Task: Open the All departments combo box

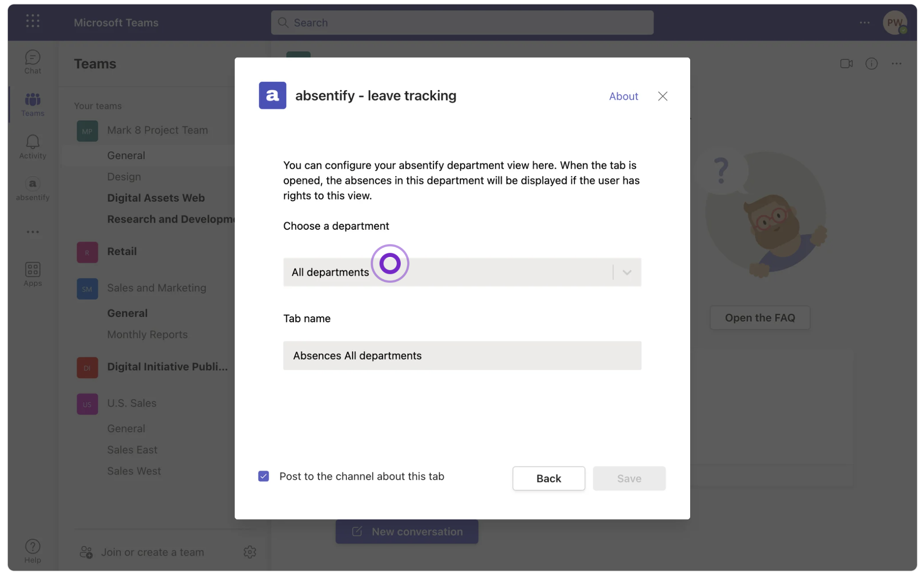Action: pyautogui.click(x=462, y=272)
